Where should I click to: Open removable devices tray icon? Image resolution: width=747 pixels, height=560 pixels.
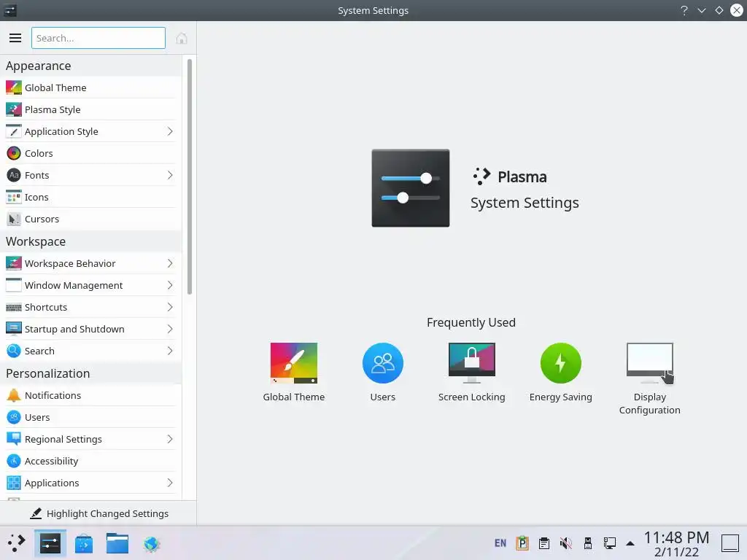click(588, 542)
